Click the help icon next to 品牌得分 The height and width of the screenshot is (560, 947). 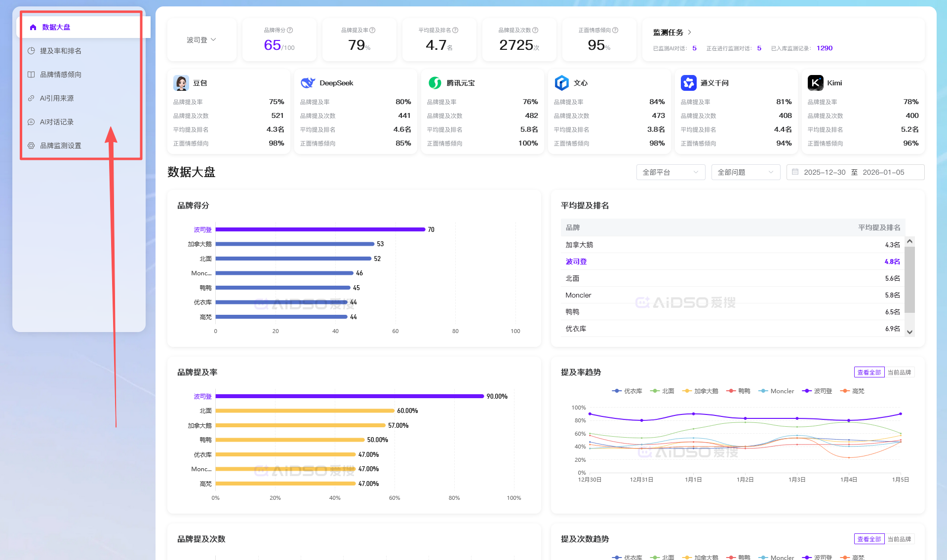click(290, 30)
